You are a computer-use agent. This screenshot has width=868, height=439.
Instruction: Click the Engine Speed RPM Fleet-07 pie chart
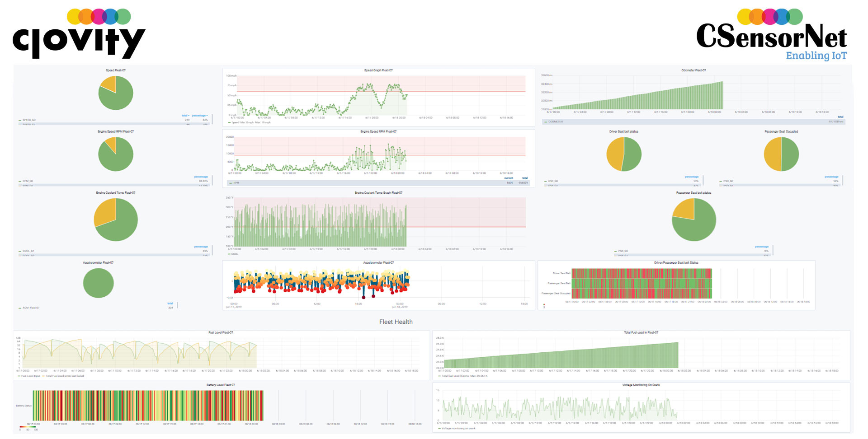pyautogui.click(x=116, y=154)
